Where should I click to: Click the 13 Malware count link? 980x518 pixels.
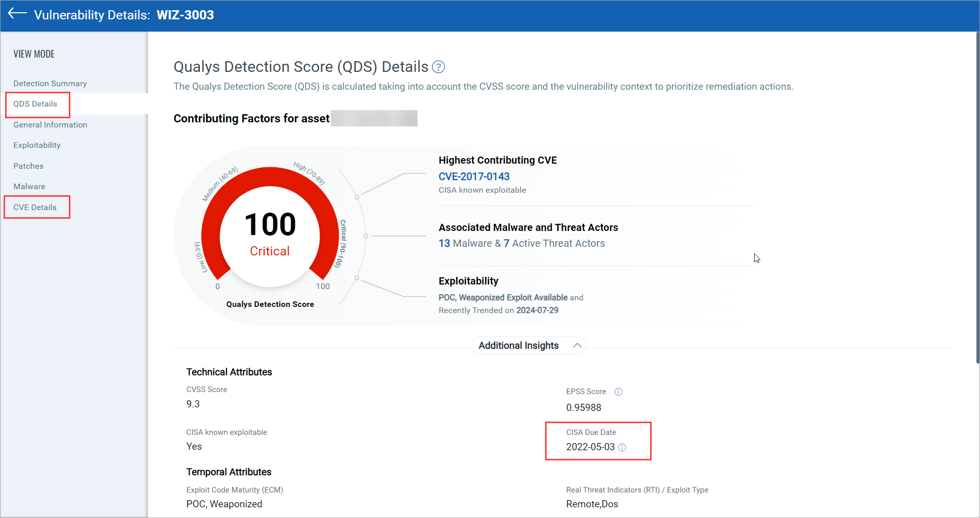pyautogui.click(x=444, y=243)
